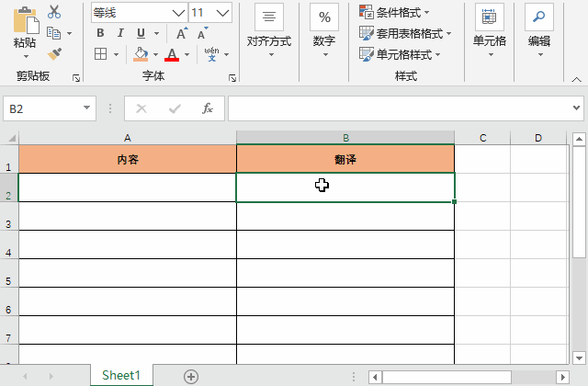Open the Alignment (对齐方式) group
588x386 pixels.
click(x=269, y=30)
